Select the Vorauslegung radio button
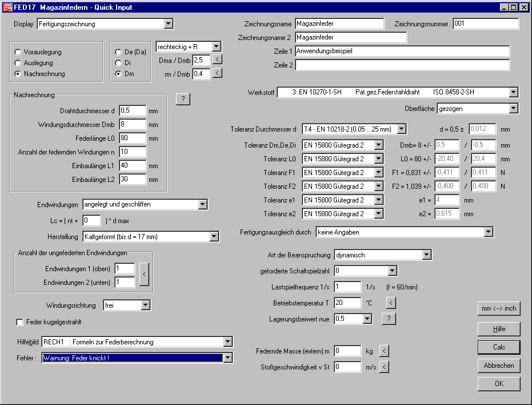 click(18, 52)
